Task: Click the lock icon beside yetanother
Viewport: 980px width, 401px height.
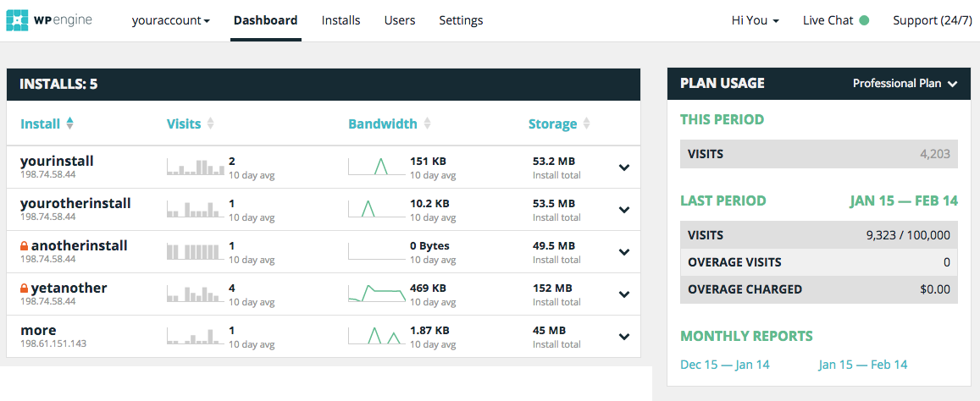Action: (25, 288)
